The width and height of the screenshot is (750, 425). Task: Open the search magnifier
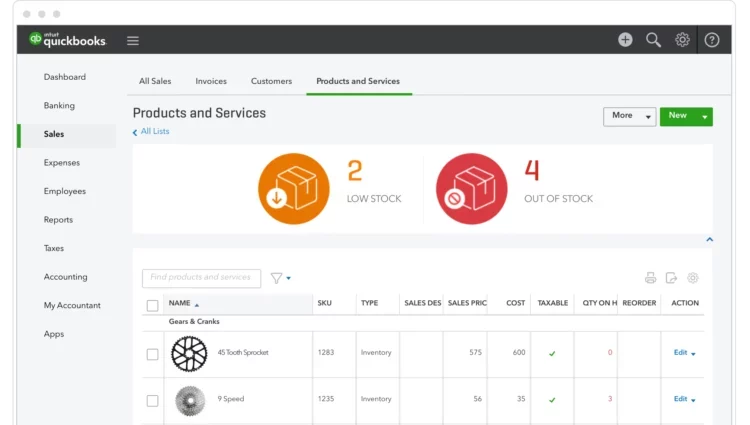coord(653,40)
